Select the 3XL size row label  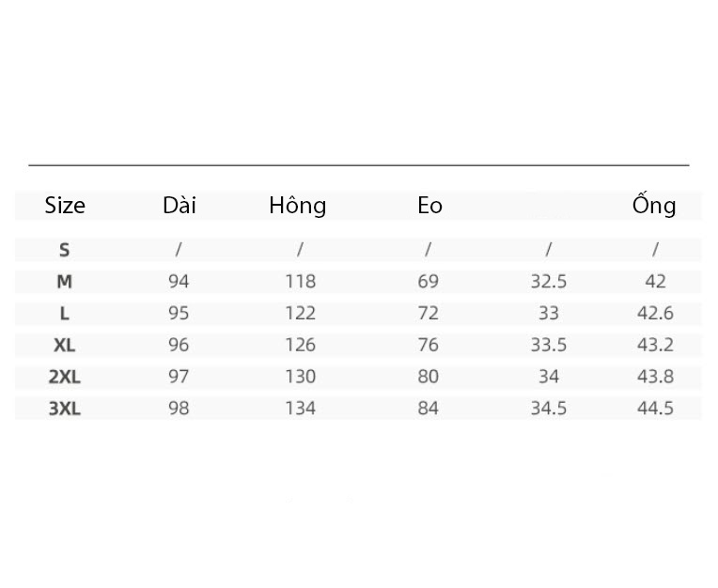(64, 409)
